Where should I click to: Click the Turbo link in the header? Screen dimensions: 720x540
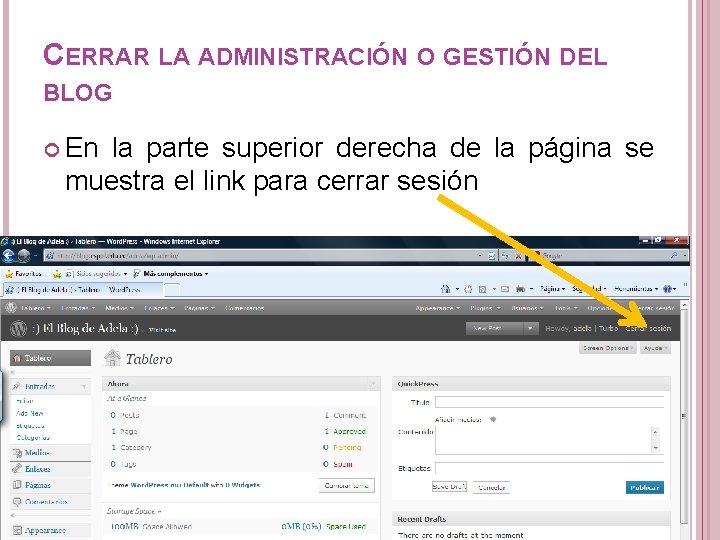(608, 328)
